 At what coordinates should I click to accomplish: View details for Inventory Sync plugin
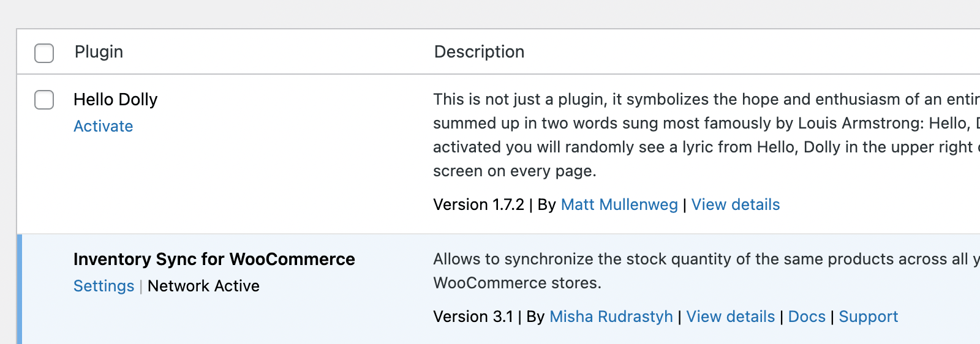pos(731,316)
